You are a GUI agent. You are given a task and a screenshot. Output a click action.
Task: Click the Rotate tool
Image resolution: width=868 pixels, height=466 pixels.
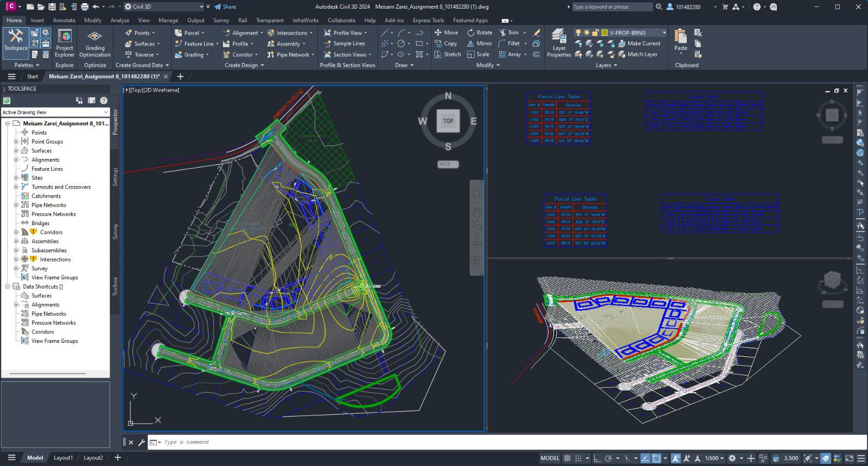[x=480, y=33]
